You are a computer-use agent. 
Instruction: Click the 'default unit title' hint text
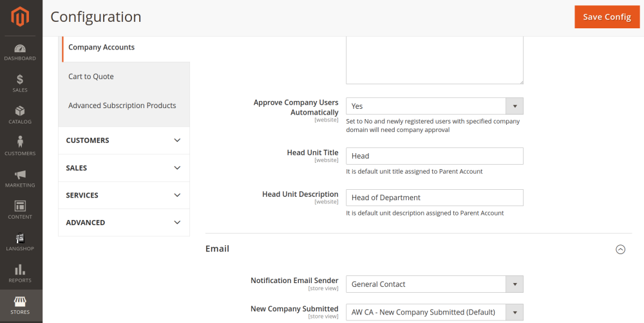(x=414, y=171)
